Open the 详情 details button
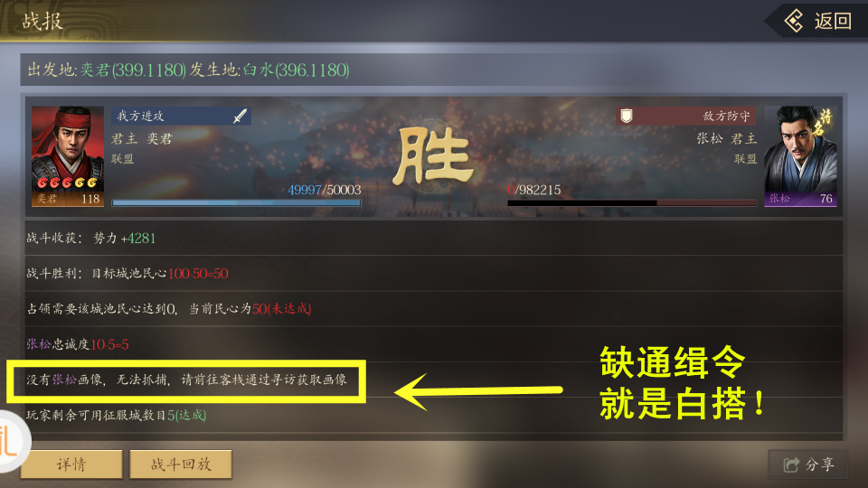The width and height of the screenshot is (868, 488). click(x=71, y=464)
